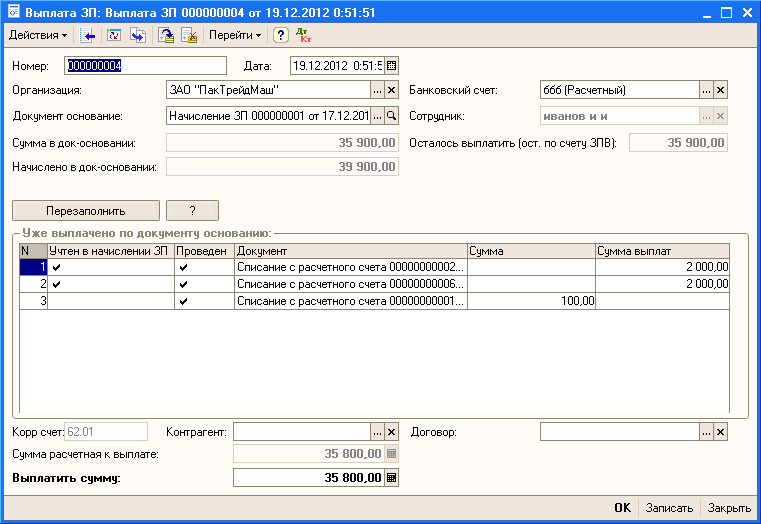Show postings with the Дт/Кт icon

[x=304, y=35]
